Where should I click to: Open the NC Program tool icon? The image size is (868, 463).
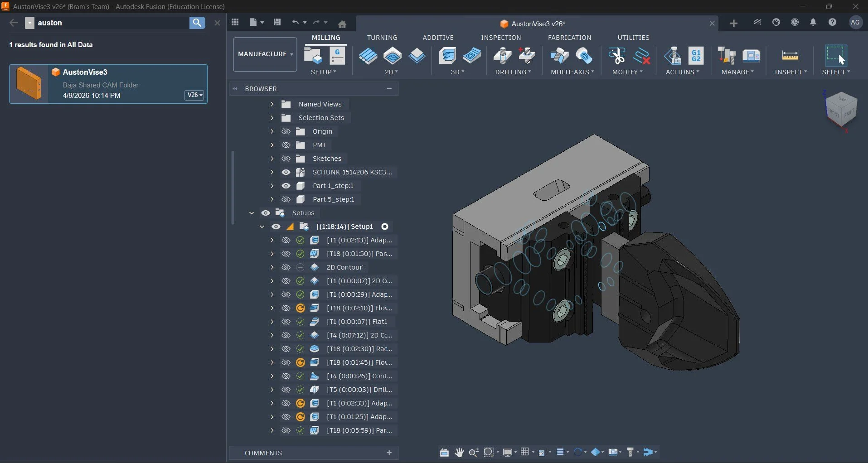coord(337,56)
